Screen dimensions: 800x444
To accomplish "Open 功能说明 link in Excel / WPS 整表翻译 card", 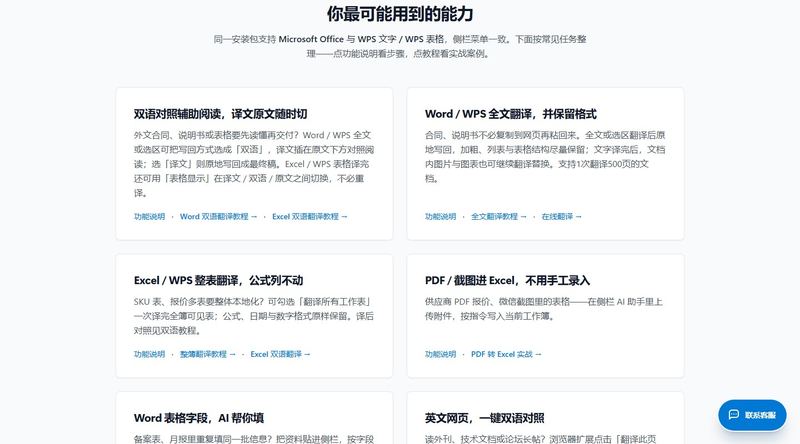I will click(x=149, y=354).
